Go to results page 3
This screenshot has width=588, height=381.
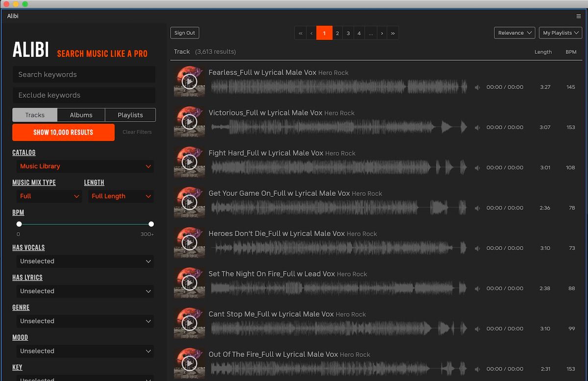tap(348, 32)
